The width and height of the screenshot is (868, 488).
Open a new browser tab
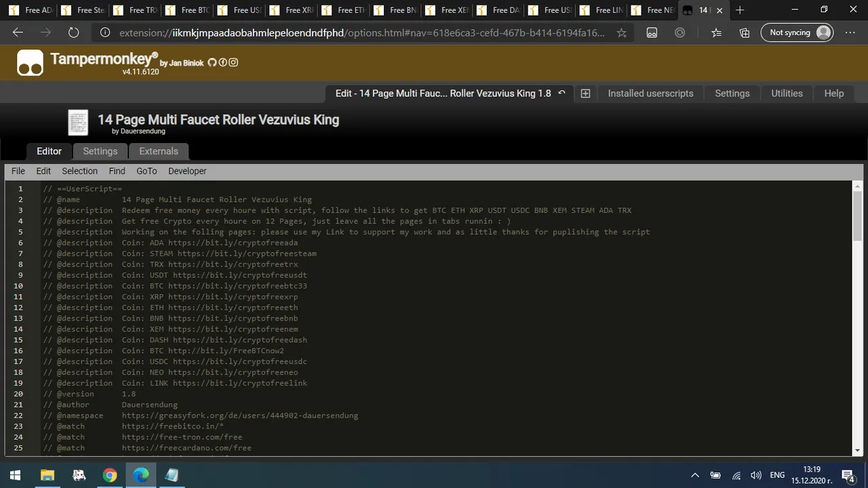point(740,10)
